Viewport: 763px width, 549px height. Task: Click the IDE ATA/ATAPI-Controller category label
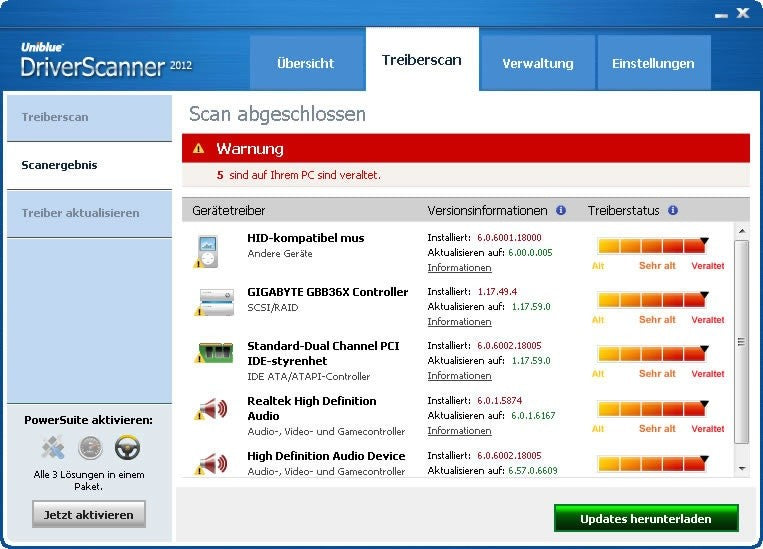tap(309, 377)
